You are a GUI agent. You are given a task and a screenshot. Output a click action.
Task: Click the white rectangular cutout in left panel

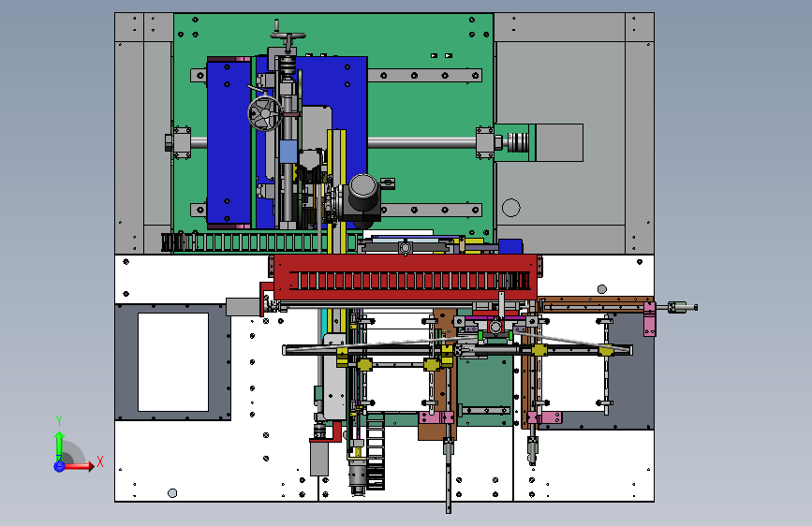pos(173,362)
